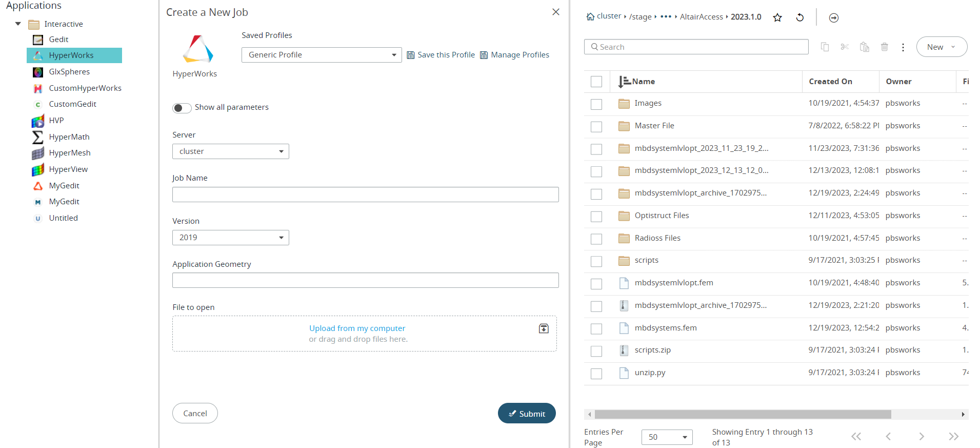Screen dimensions: 980x448
Task: Click the refresh icon beside the path
Action: [x=799, y=17]
